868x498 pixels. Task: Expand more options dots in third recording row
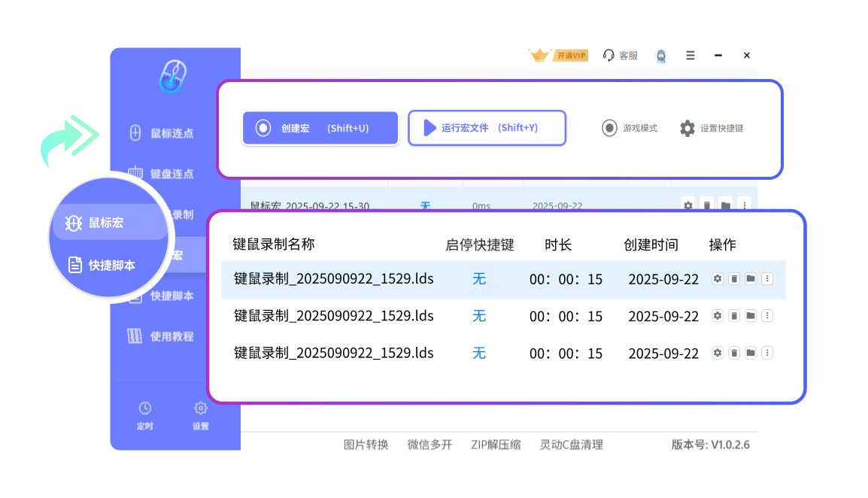[x=767, y=353]
